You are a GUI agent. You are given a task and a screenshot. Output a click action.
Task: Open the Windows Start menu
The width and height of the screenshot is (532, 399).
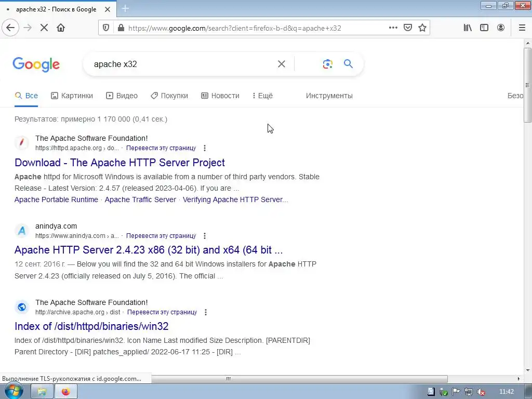(x=13, y=391)
